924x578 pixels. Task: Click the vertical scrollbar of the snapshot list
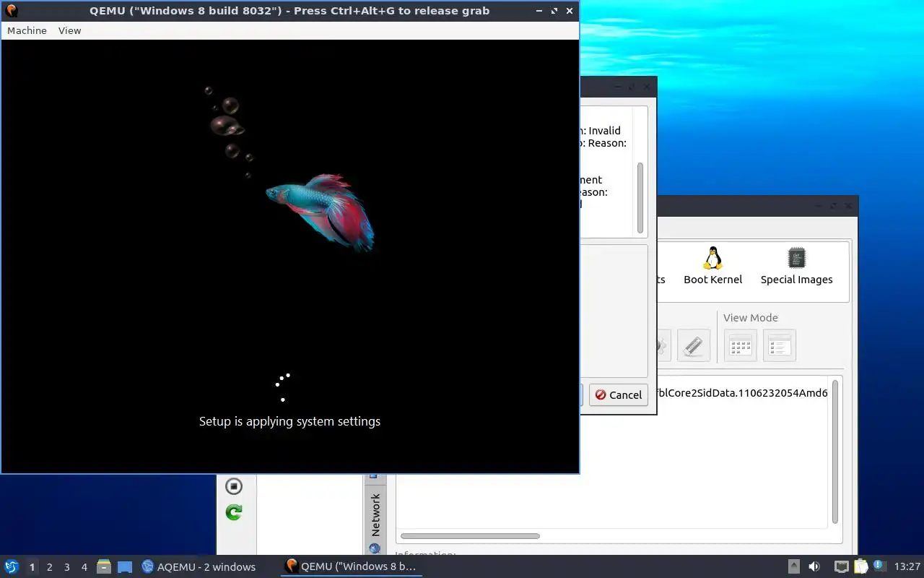tap(835, 452)
